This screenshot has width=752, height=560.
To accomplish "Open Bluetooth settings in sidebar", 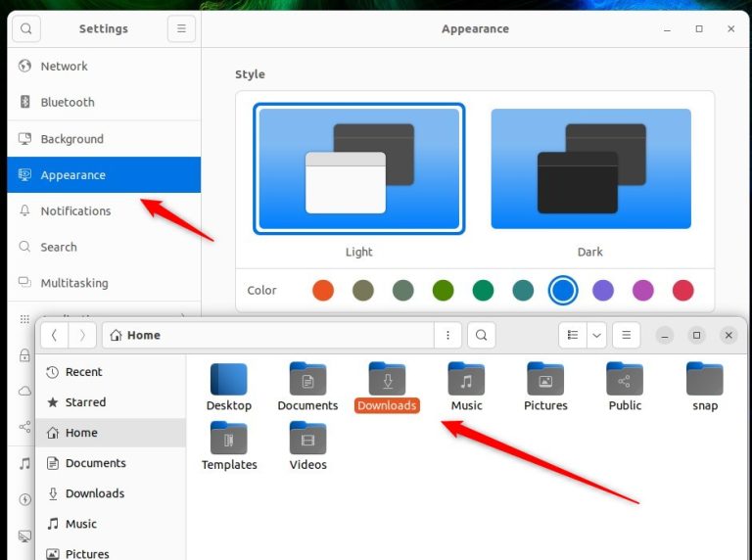I will point(104,102).
